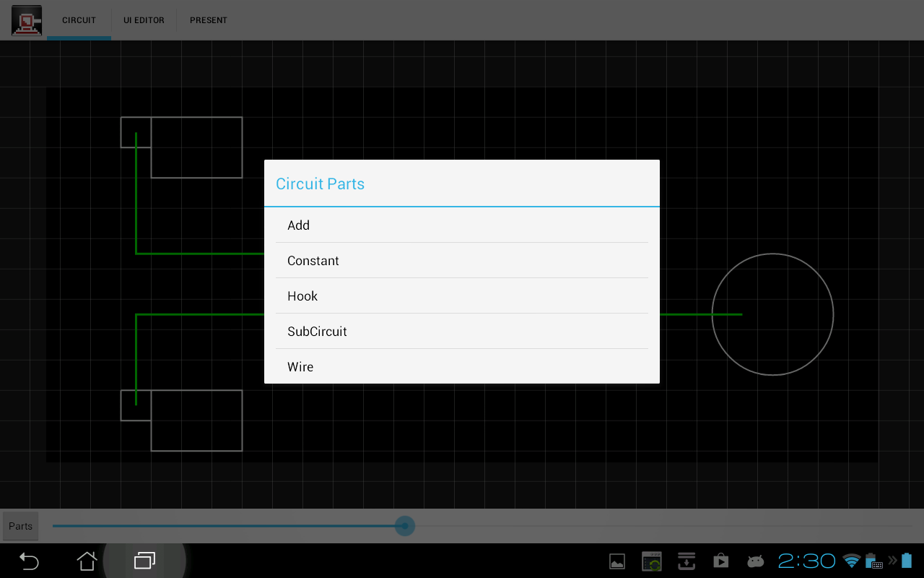
Task: Choose Constant in Circuit Parts
Action: pyautogui.click(x=462, y=261)
